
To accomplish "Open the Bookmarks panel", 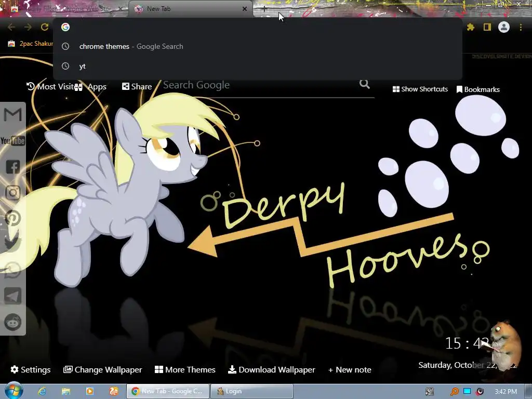I will (x=478, y=89).
